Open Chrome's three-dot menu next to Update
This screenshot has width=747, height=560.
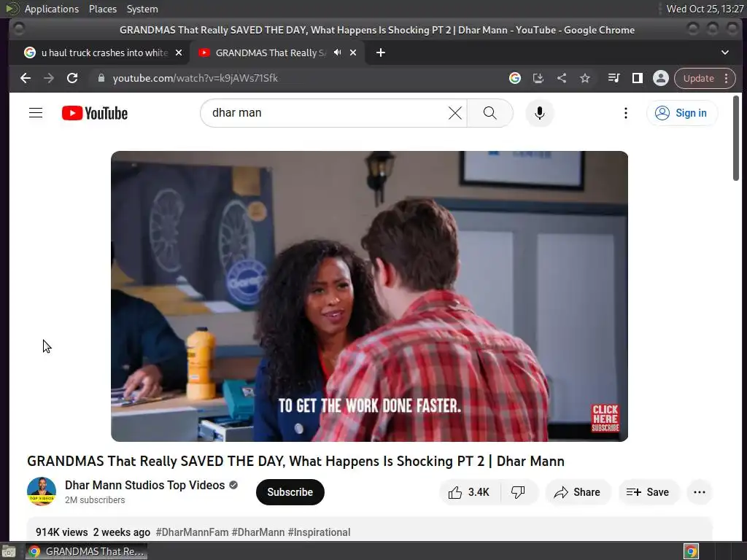pos(726,78)
